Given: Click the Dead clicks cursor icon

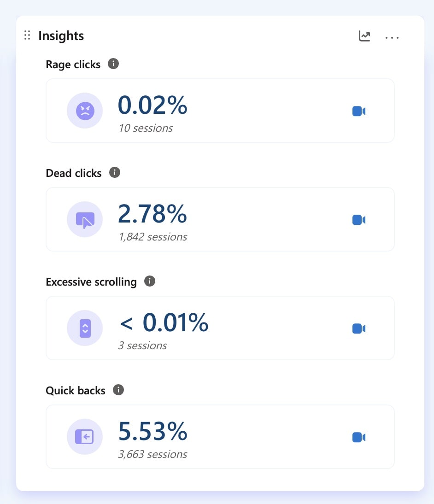Looking at the screenshot, I should click(x=85, y=220).
